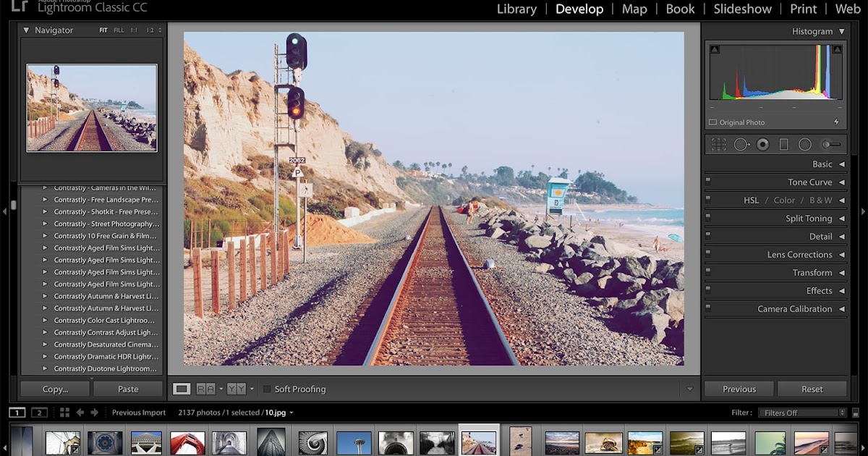Image resolution: width=868 pixels, height=456 pixels.
Task: Click the RA before/after view icon
Action: pos(205,389)
